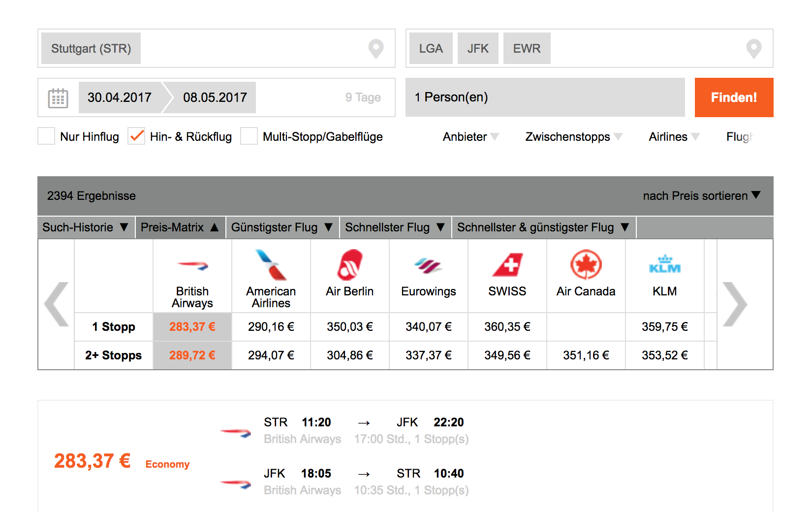Click the large 283,37 € result price

[x=92, y=461]
